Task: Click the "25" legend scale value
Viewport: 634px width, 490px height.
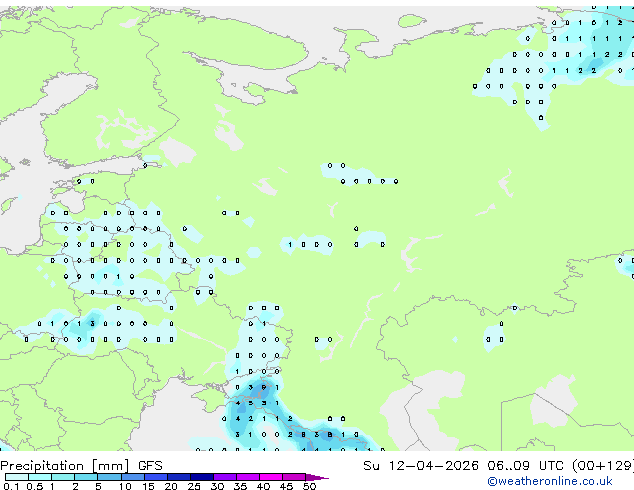Action: pos(194,486)
